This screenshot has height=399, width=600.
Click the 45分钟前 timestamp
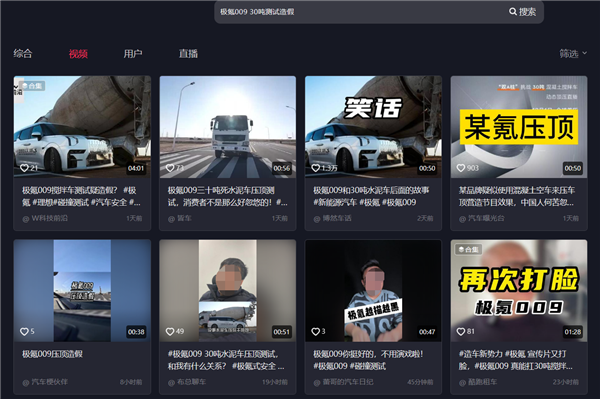(x=420, y=382)
